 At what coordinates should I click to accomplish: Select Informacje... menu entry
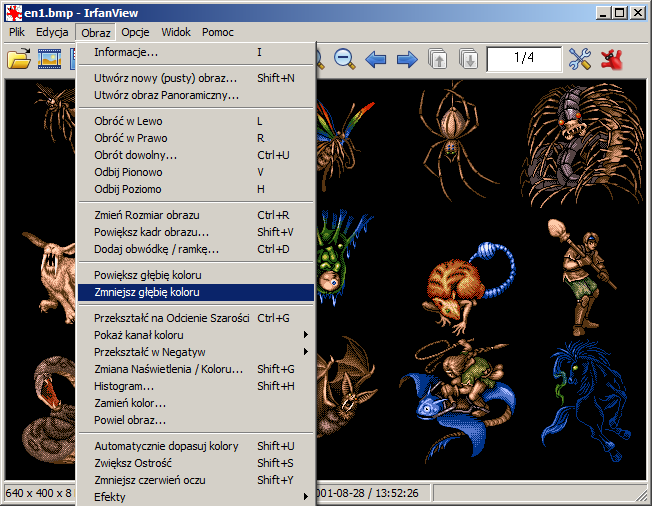[x=196, y=52]
